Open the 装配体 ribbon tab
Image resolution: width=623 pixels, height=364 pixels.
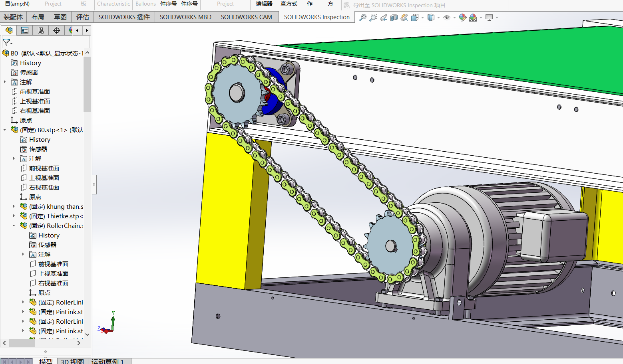(13, 17)
